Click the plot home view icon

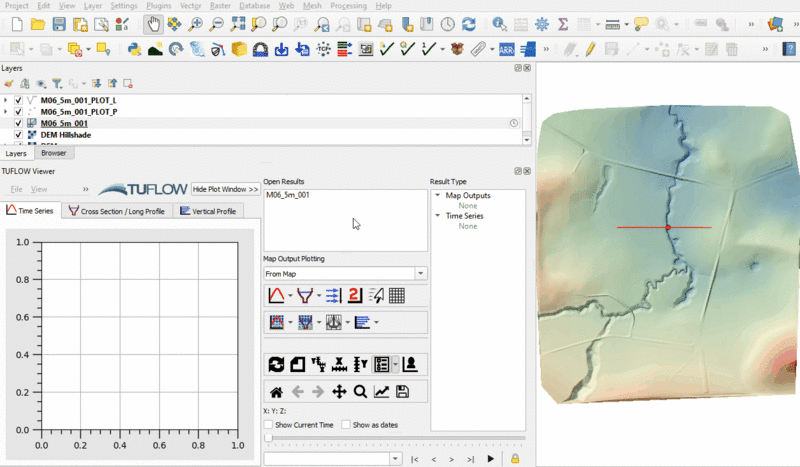click(x=277, y=392)
